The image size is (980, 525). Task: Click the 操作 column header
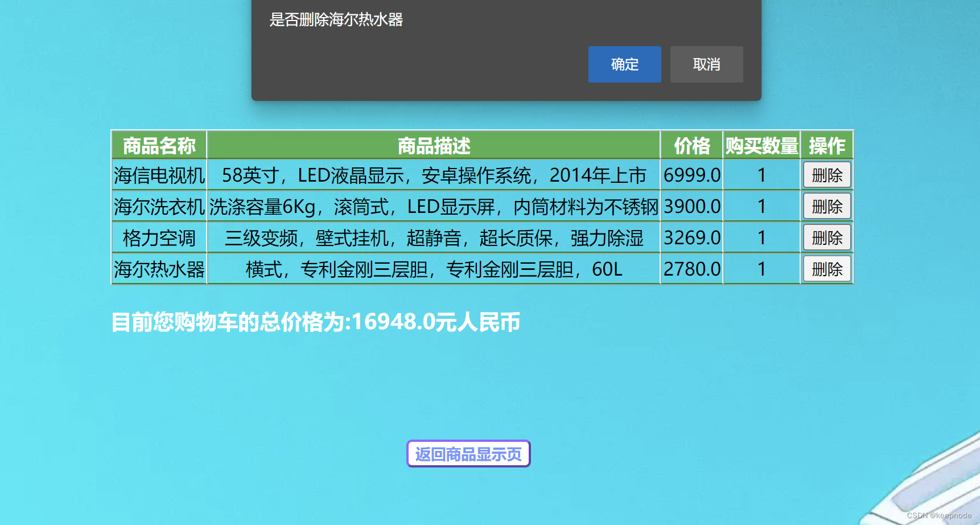point(827,146)
